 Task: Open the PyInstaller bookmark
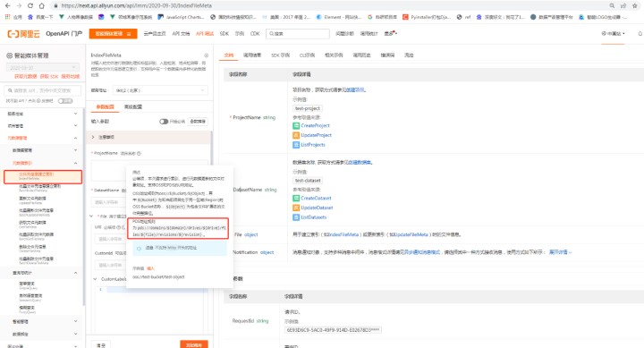point(427,17)
